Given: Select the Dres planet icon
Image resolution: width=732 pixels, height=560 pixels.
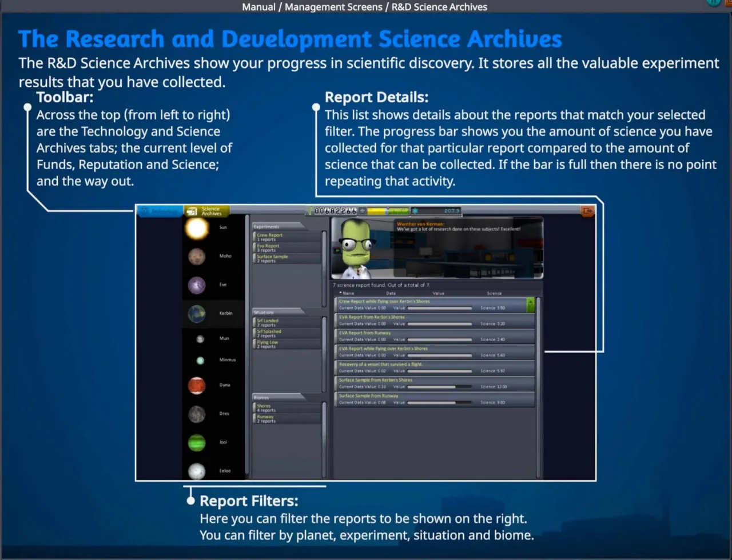Looking at the screenshot, I should coord(197,414).
